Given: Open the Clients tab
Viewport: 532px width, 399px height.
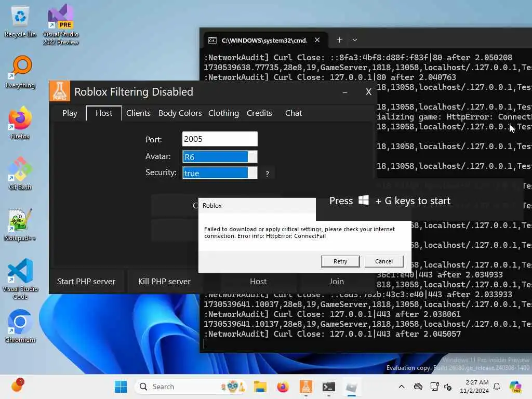Looking at the screenshot, I should [138, 113].
